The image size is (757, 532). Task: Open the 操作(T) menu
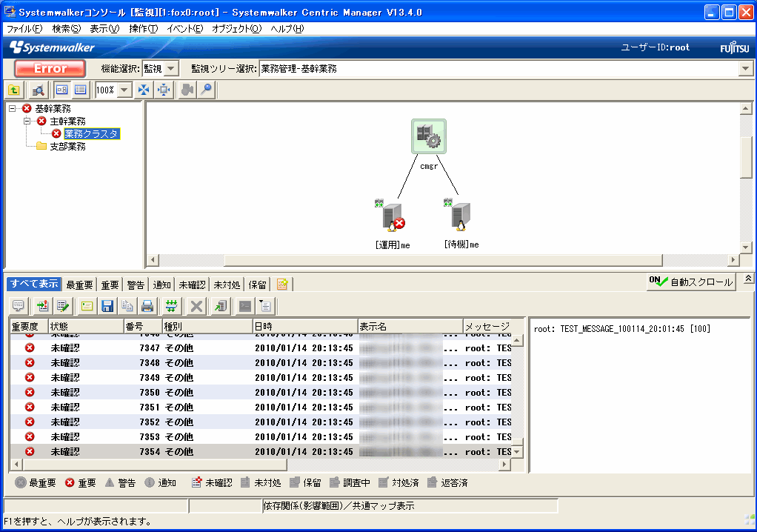143,29
